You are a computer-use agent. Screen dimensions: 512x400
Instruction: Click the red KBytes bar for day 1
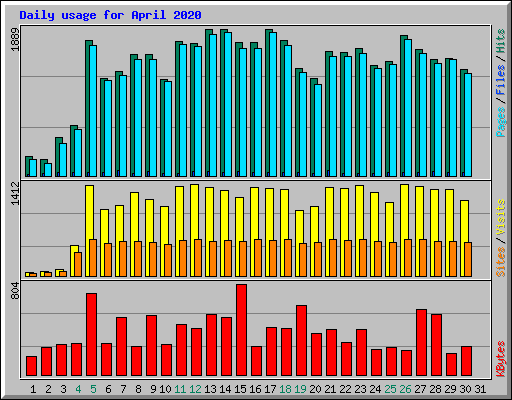(32, 366)
